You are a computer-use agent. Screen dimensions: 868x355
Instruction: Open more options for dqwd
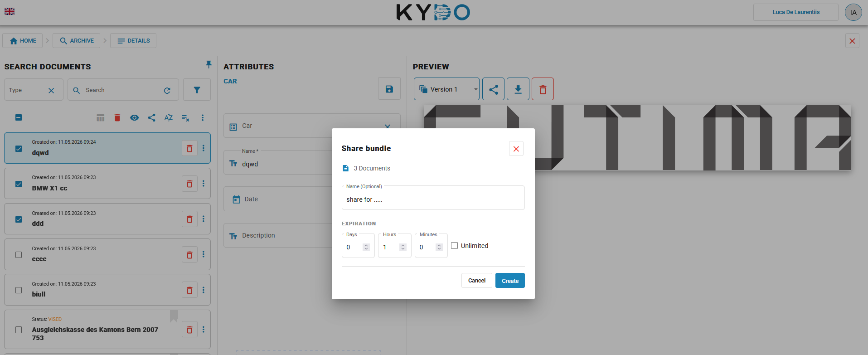point(204,148)
